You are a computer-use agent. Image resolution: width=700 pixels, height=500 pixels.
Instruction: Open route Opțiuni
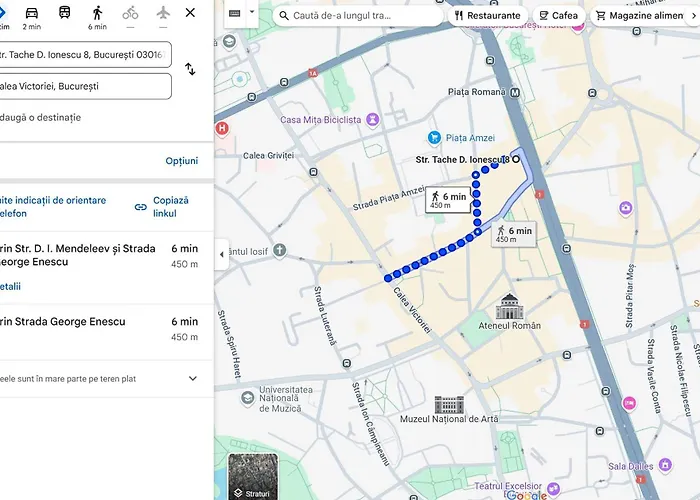click(x=181, y=161)
